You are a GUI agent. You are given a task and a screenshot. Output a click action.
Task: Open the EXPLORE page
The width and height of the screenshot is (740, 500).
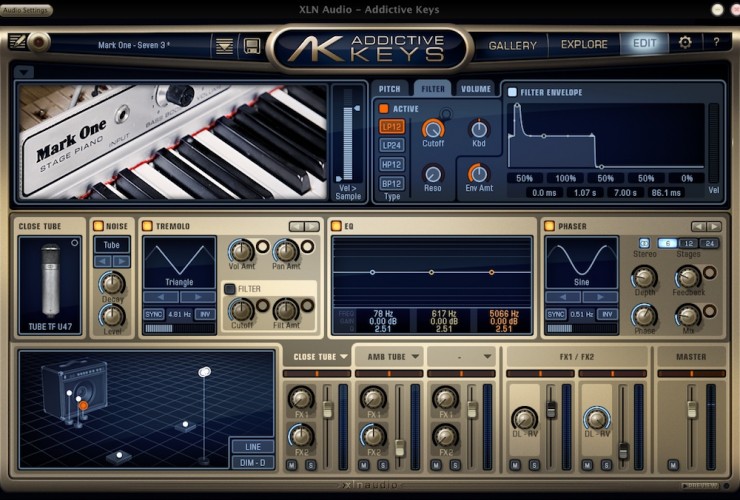[584, 44]
